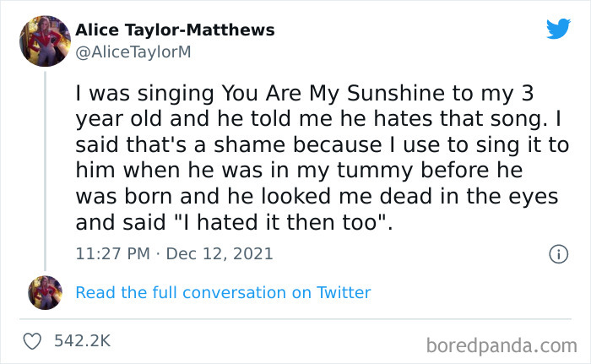Viewport: 591px width, 364px height.
Task: Click the Dec 12, 2021 date
Action: click(x=221, y=253)
